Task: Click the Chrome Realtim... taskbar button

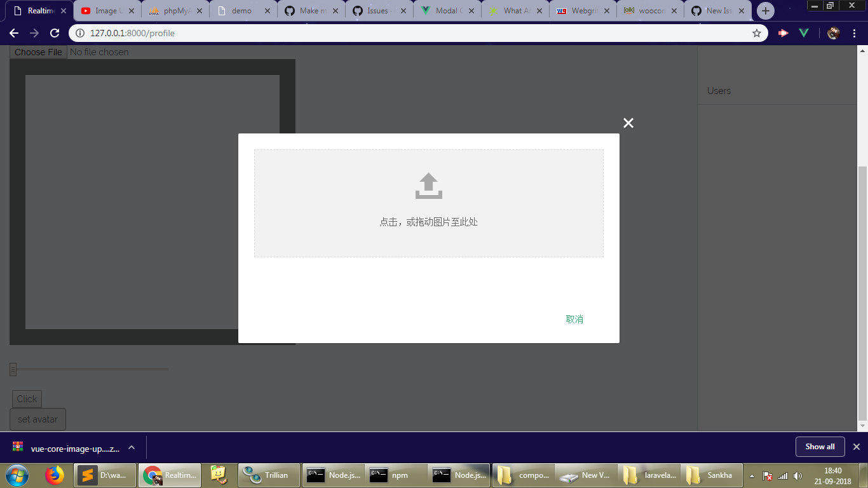Action: (x=170, y=475)
